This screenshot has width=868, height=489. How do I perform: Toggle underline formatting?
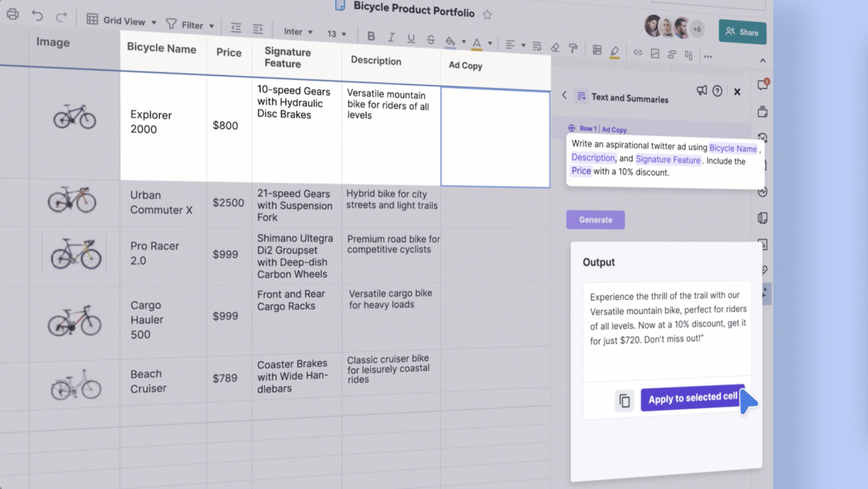point(410,38)
